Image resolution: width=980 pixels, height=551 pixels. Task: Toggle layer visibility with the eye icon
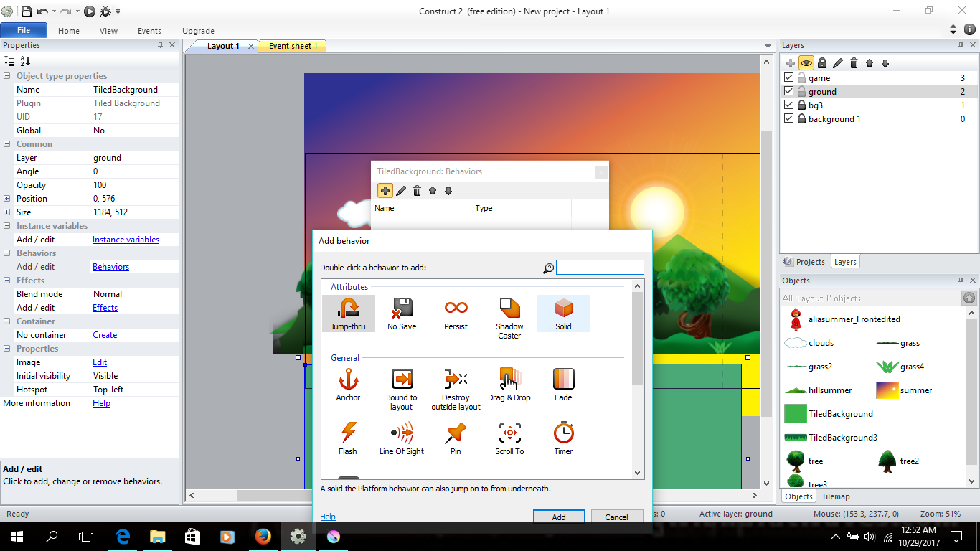click(x=806, y=63)
